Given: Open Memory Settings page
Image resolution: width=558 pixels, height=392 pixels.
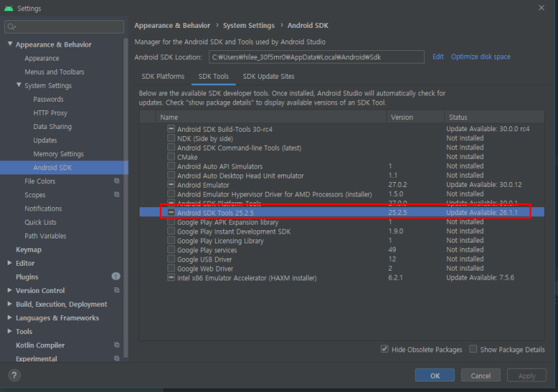Looking at the screenshot, I should coord(59,153).
